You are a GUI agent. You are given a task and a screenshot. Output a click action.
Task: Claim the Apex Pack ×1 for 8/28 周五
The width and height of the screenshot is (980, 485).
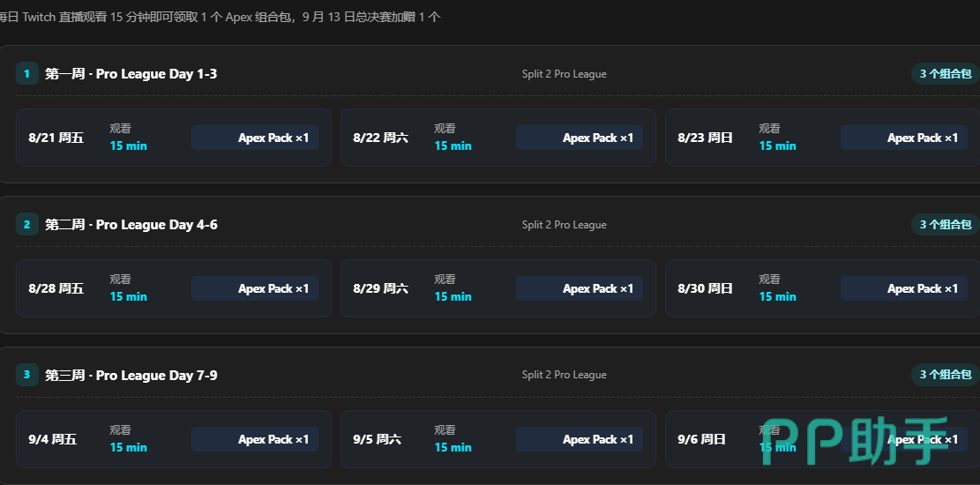255,288
